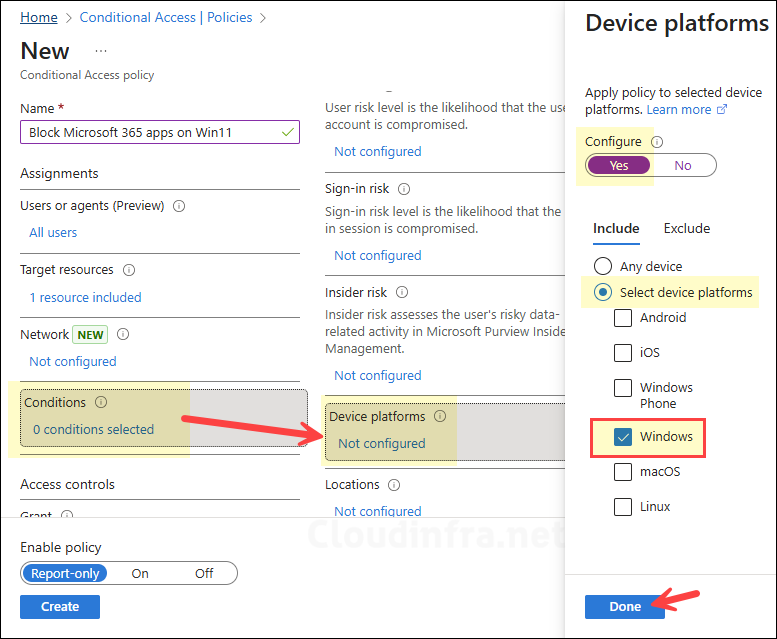Open Device platforms Not configured link

pos(382,443)
